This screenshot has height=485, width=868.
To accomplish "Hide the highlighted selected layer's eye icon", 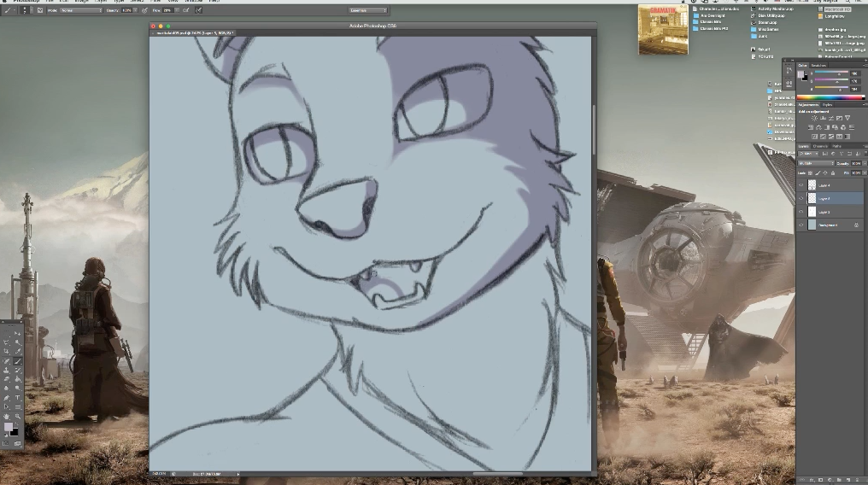I will tap(801, 199).
